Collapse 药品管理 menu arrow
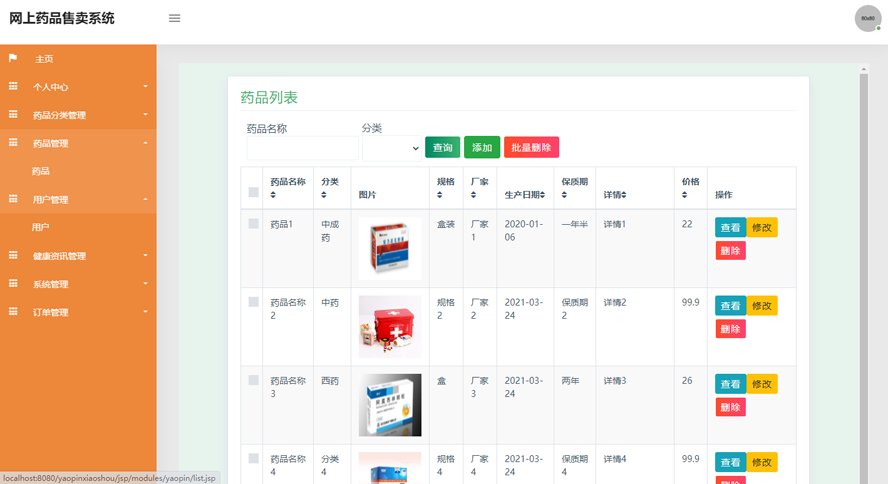 pos(146,143)
